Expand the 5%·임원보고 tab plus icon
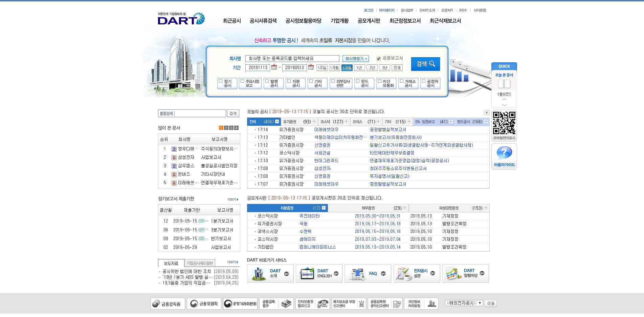The width and height of the screenshot is (644, 317). [x=451, y=122]
